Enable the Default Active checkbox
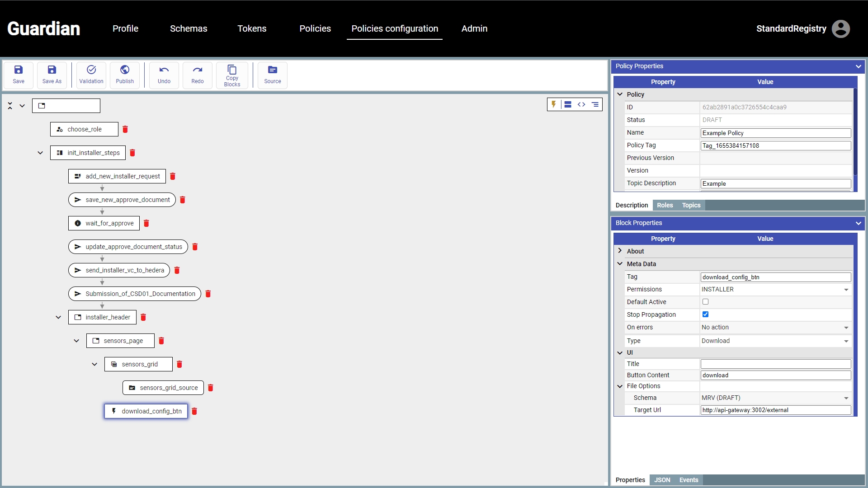Viewport: 868px width, 488px height. [x=705, y=302]
